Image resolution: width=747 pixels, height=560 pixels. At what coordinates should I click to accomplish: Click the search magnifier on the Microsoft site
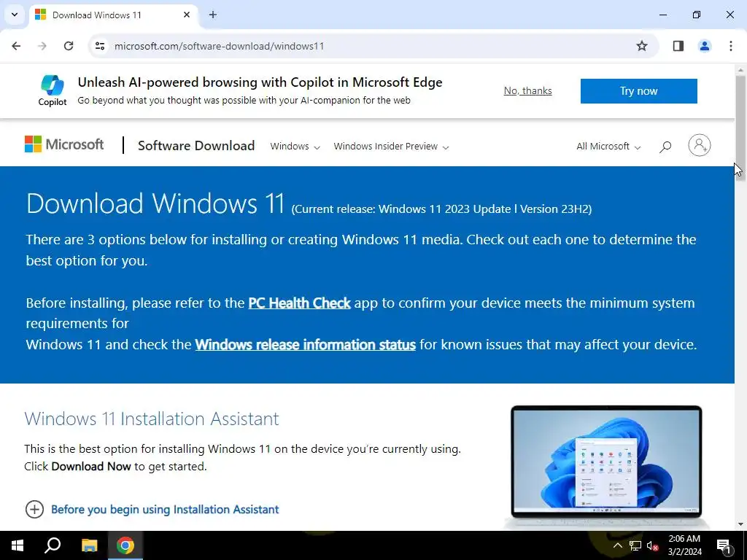tap(665, 147)
